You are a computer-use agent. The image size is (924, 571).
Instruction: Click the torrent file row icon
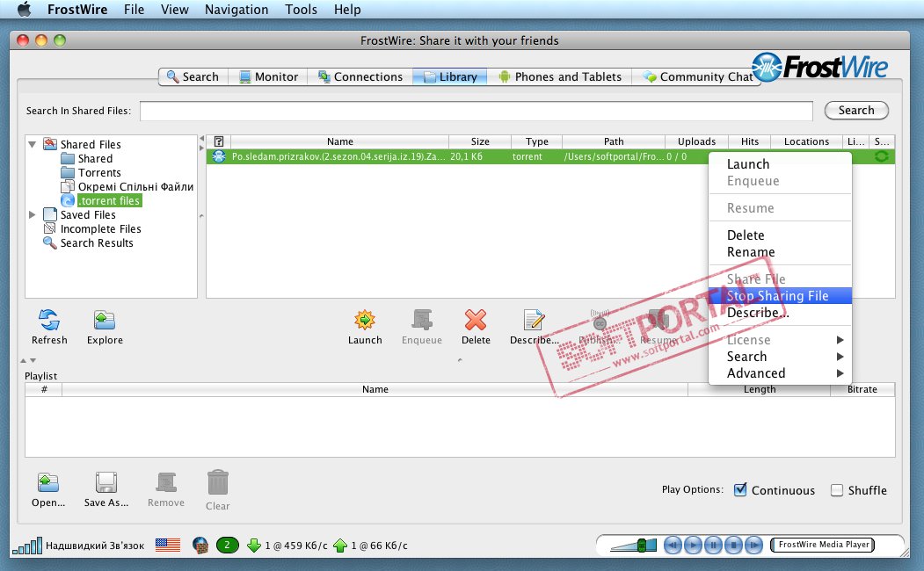[219, 156]
